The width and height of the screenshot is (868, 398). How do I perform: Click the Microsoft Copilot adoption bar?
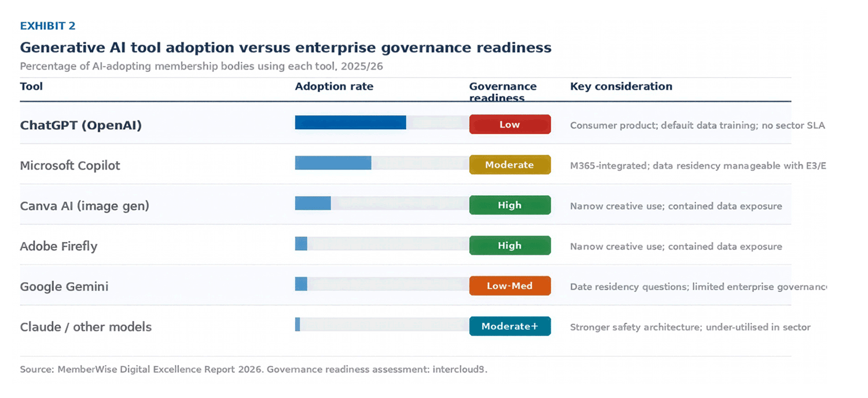coord(333,163)
